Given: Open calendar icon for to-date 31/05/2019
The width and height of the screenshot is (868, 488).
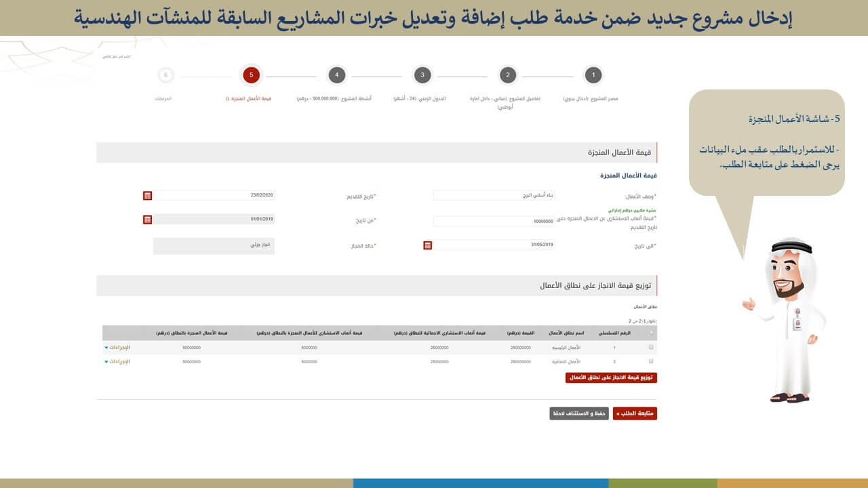Looking at the screenshot, I should point(427,245).
